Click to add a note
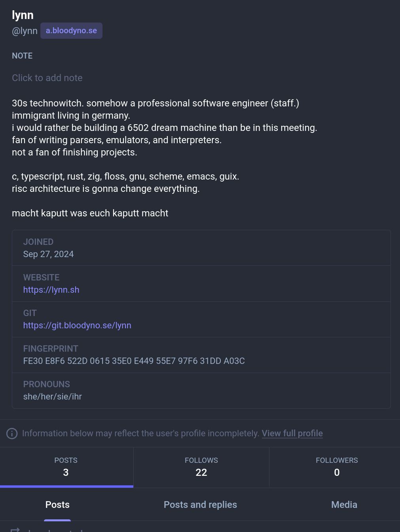This screenshot has width=400, height=532. tap(47, 78)
